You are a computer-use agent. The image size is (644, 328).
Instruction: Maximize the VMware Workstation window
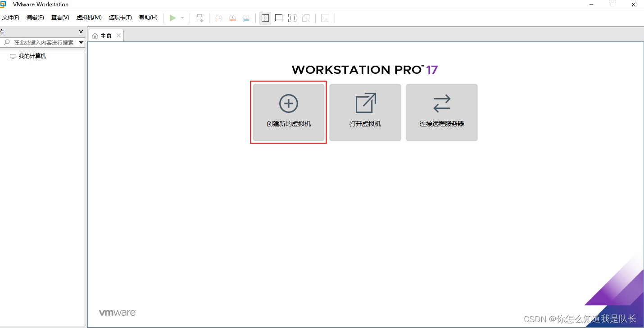[x=612, y=4]
